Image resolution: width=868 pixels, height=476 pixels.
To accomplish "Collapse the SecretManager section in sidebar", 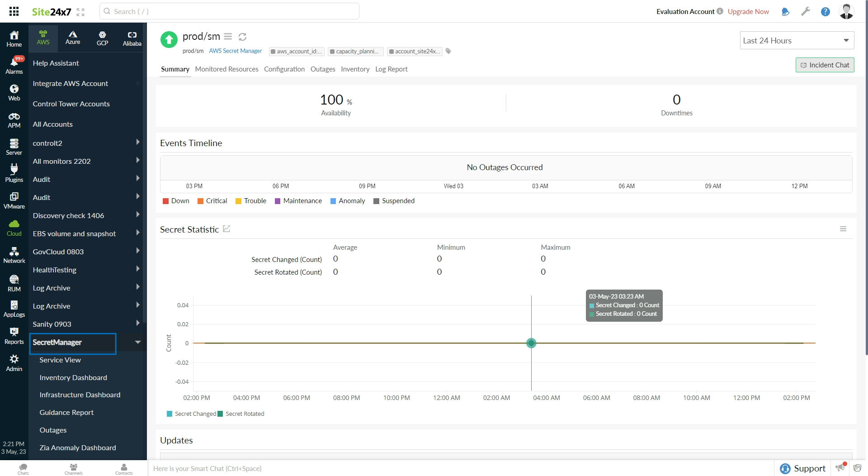I will [x=138, y=342].
